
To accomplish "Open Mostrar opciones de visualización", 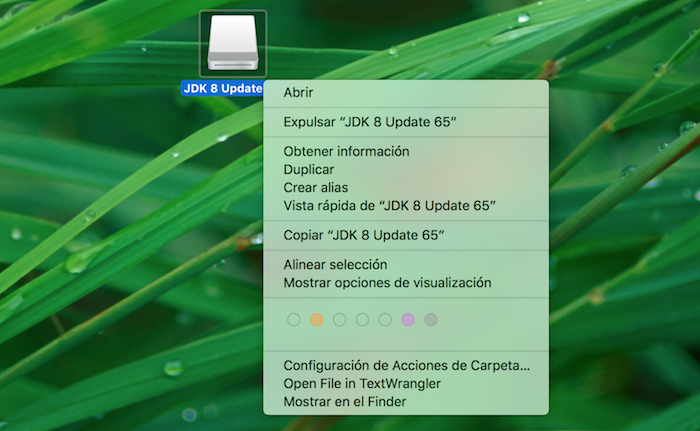I will 387,283.
